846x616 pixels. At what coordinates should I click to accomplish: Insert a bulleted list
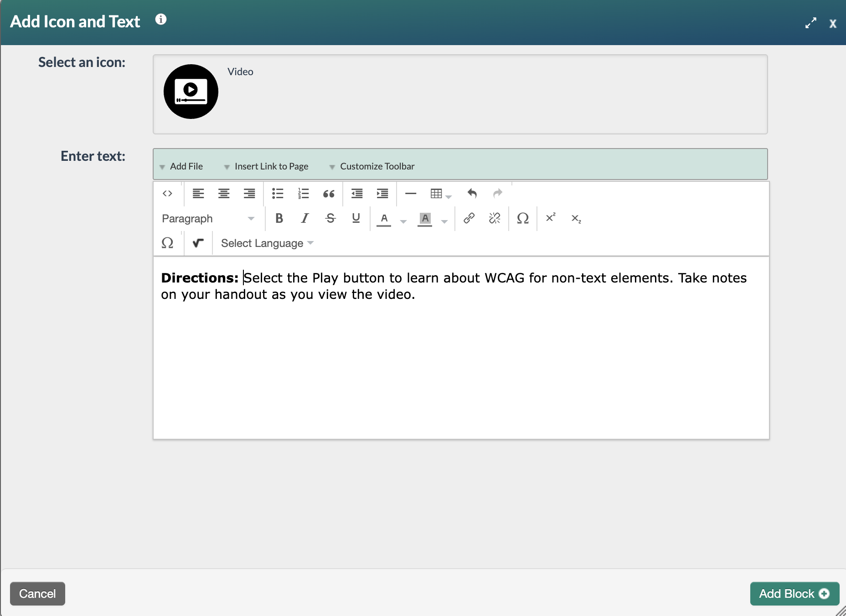coord(278,194)
